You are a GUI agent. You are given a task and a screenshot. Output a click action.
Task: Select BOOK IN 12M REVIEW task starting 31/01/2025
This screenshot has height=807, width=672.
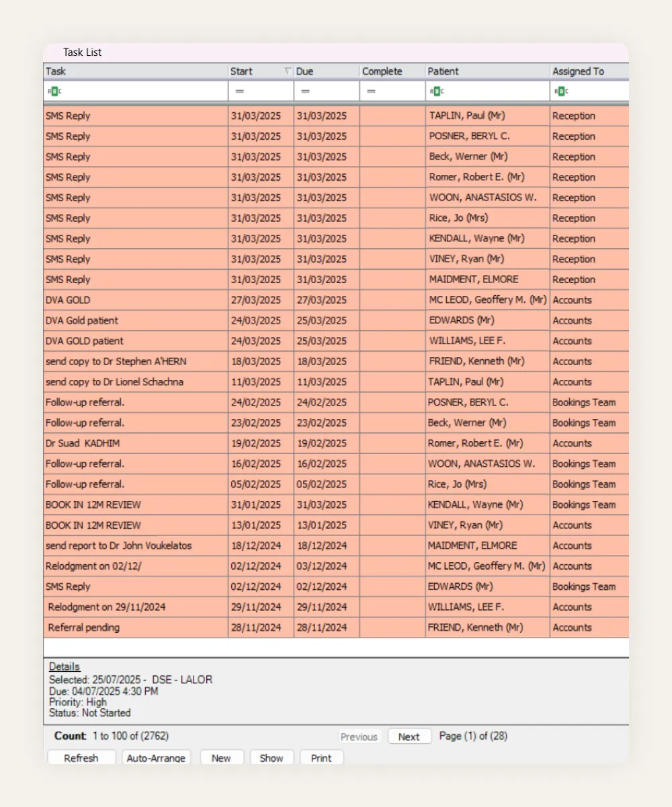[x=136, y=504]
